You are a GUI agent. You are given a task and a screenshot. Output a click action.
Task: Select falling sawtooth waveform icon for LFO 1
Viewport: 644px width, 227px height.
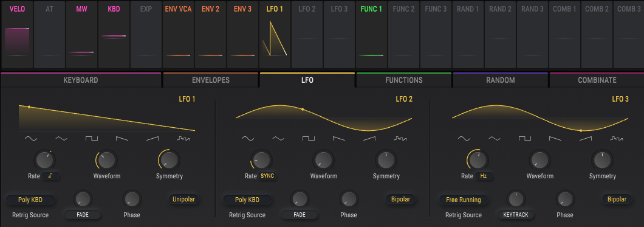coord(122,139)
